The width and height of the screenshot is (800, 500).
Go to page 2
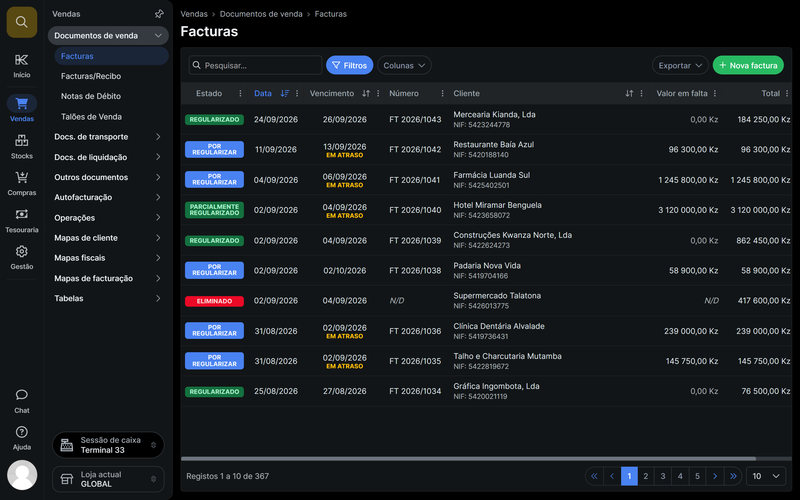[x=646, y=476]
